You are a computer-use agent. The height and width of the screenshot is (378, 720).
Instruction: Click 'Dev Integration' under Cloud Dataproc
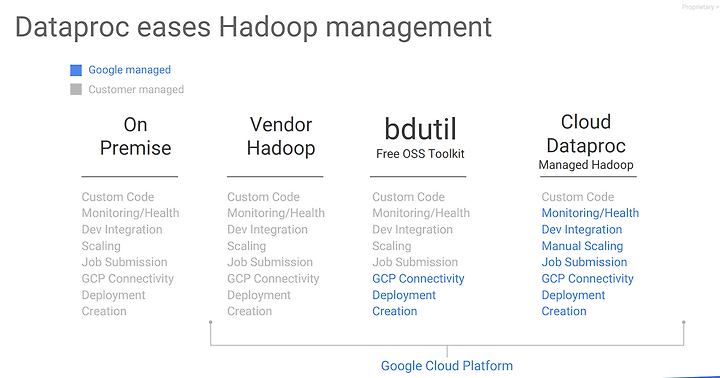582,230
